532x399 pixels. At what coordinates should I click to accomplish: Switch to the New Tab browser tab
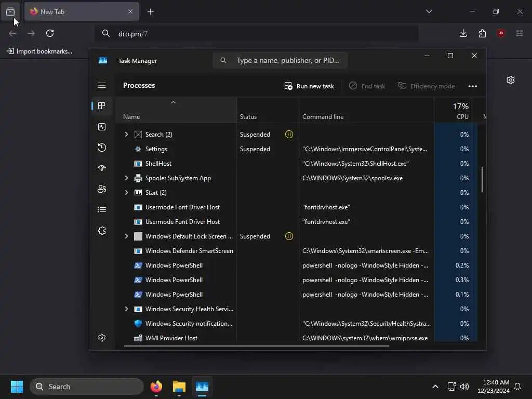(x=82, y=11)
